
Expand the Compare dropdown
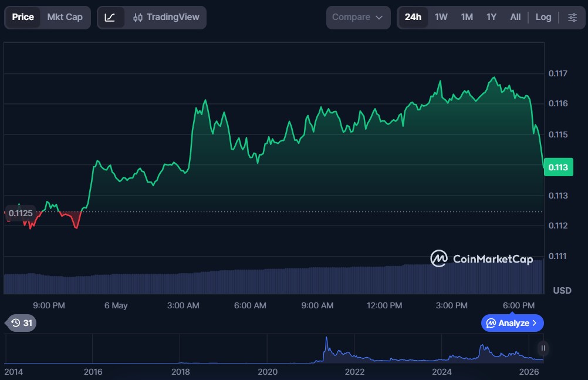coord(358,17)
